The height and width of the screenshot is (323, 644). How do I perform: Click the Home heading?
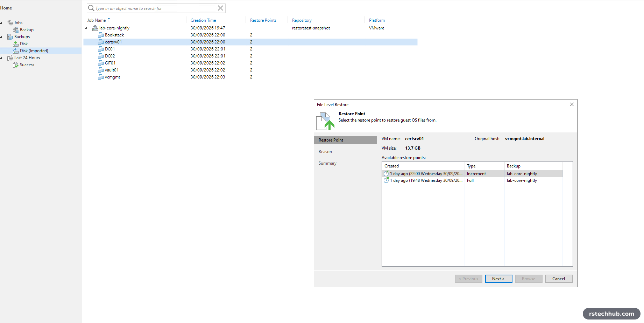[x=6, y=8]
